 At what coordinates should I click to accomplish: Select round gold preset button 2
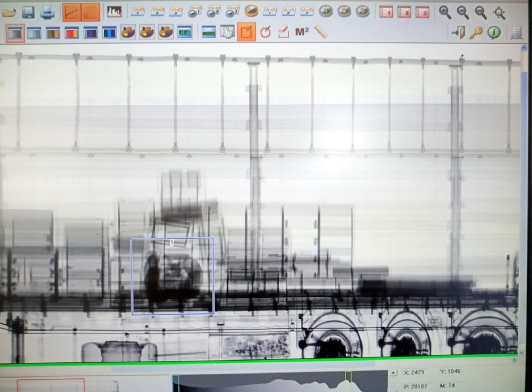point(344,12)
